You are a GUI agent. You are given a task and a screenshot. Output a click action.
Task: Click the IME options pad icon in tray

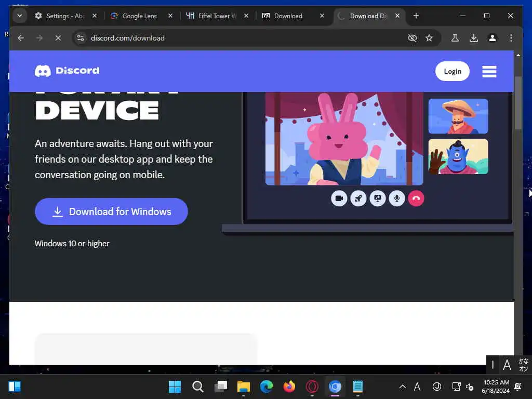pos(436,387)
